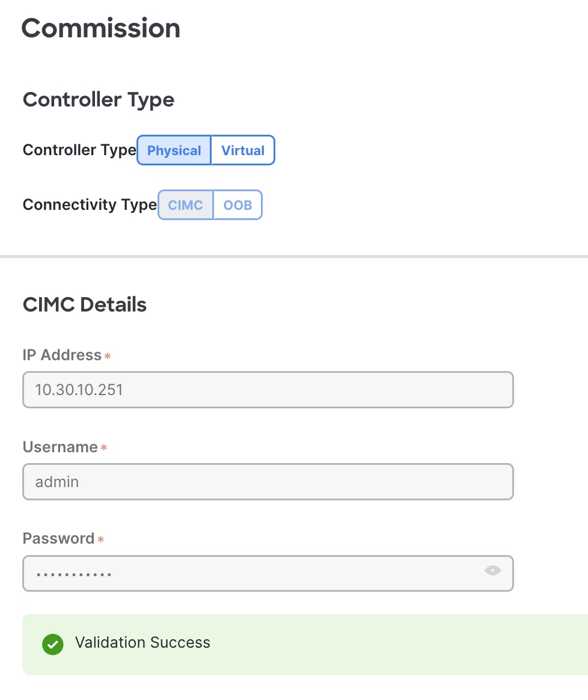Switch controller type to Virtual
This screenshot has width=588, height=700.
[x=242, y=150]
